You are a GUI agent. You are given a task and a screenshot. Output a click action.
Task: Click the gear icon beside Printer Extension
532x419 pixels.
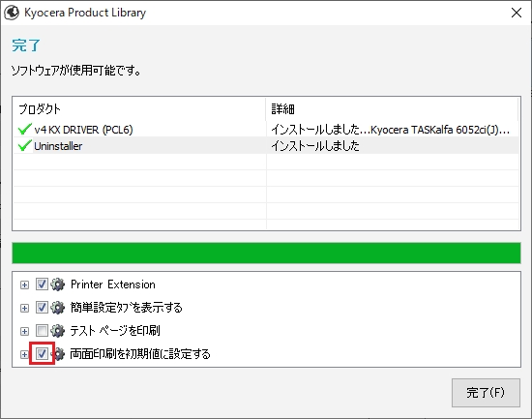click(57, 284)
